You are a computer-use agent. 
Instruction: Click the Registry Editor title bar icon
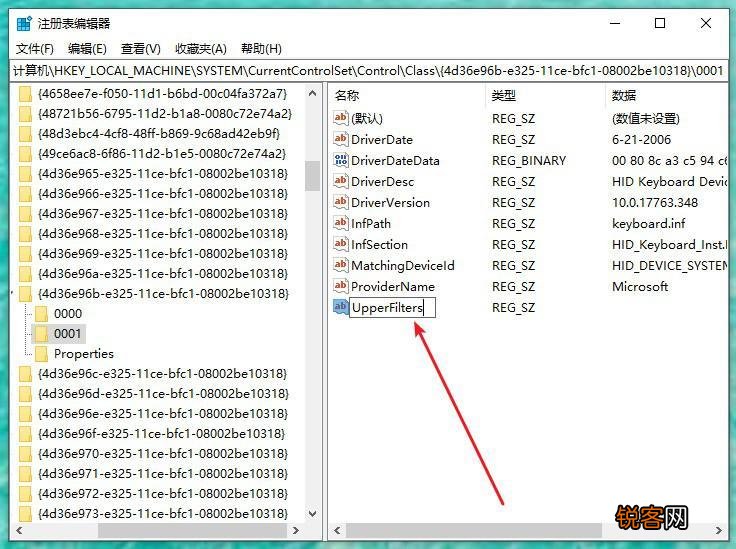point(24,23)
